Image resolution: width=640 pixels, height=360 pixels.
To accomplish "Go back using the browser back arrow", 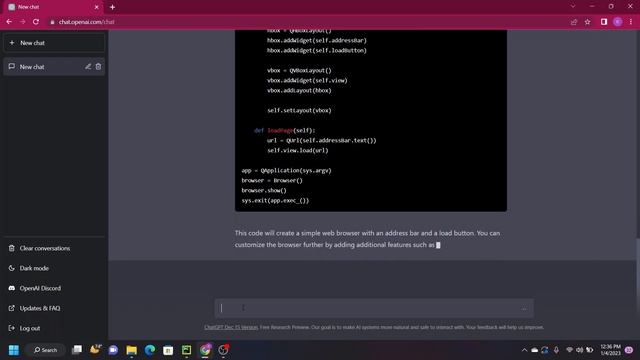I will click(9, 22).
